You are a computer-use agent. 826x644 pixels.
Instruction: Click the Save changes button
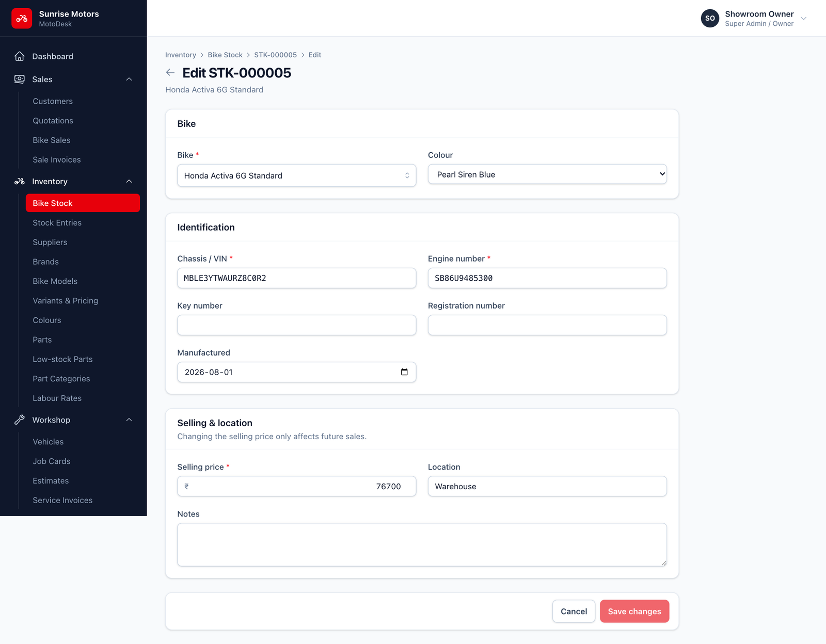(634, 611)
